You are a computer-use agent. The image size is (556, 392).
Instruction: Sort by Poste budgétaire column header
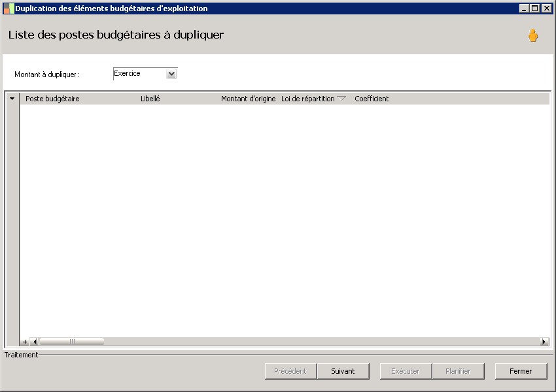52,99
